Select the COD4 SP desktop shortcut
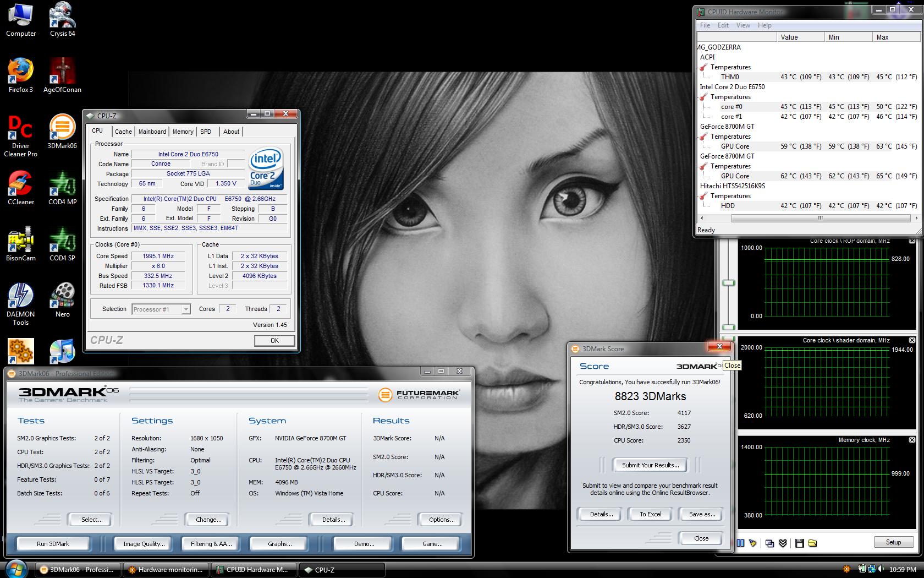The height and width of the screenshot is (578, 924). click(62, 244)
